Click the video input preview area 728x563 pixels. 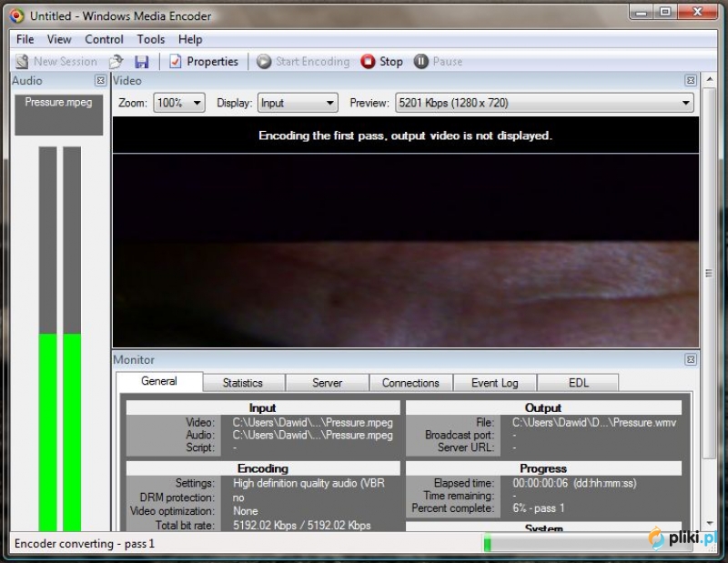[406, 250]
